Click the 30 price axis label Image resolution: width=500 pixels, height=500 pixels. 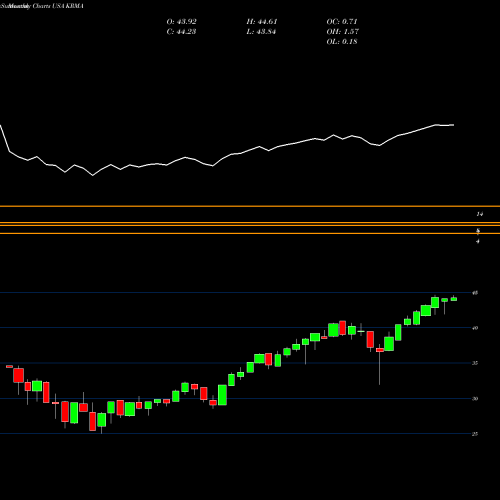tap(475, 399)
